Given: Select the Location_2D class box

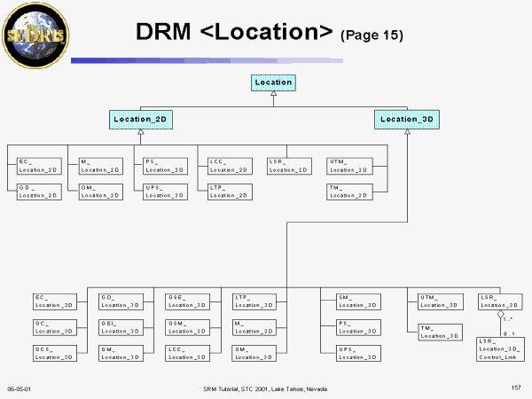Looking at the screenshot, I should [140, 118].
